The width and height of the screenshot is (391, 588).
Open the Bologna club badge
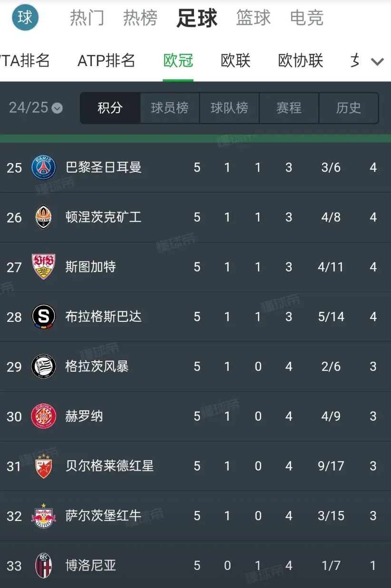point(43,565)
